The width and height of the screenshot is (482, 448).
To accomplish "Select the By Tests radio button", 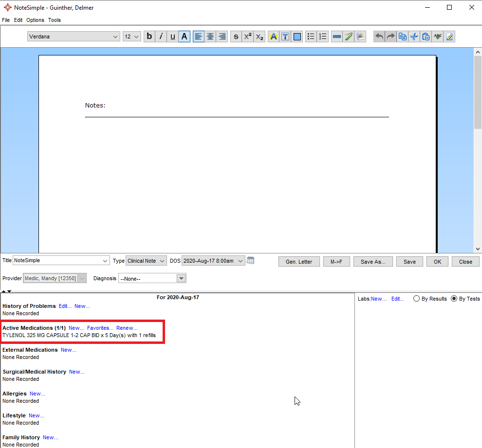I will [454, 299].
